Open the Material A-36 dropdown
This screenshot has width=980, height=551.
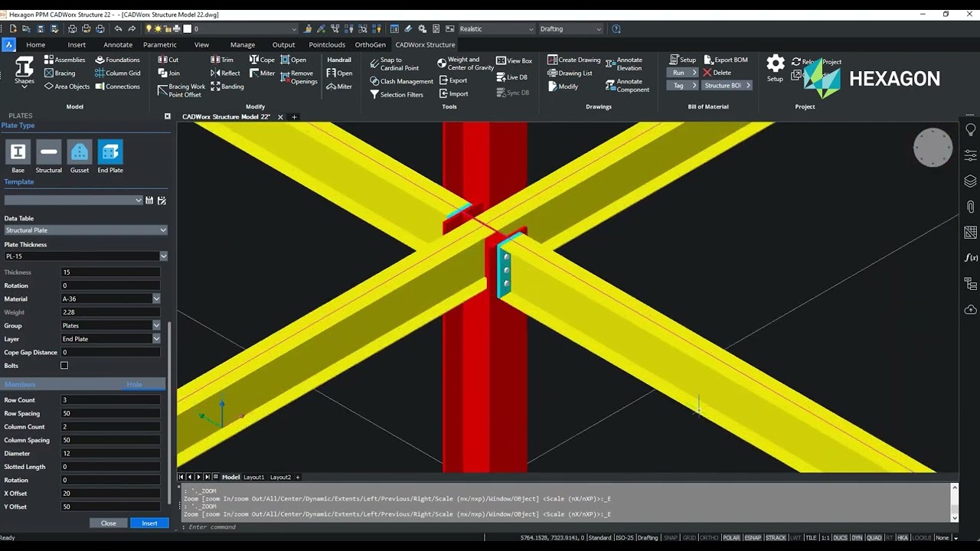point(110,298)
